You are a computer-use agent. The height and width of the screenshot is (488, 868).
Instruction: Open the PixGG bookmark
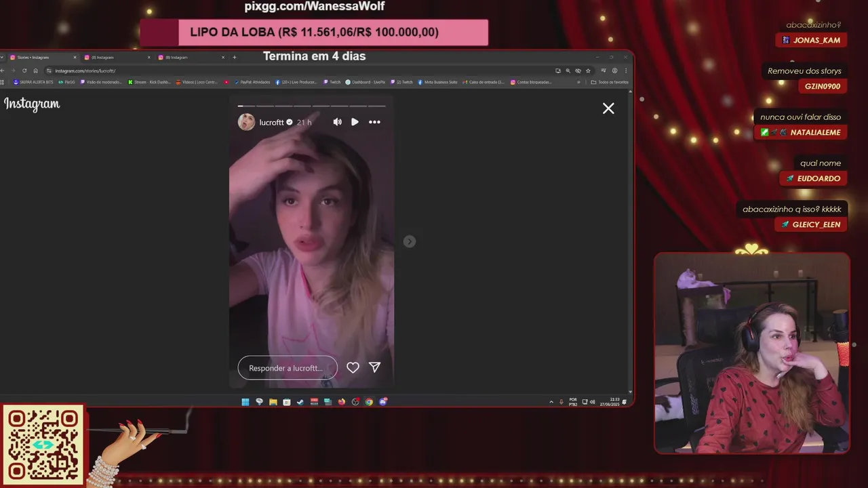(x=66, y=82)
